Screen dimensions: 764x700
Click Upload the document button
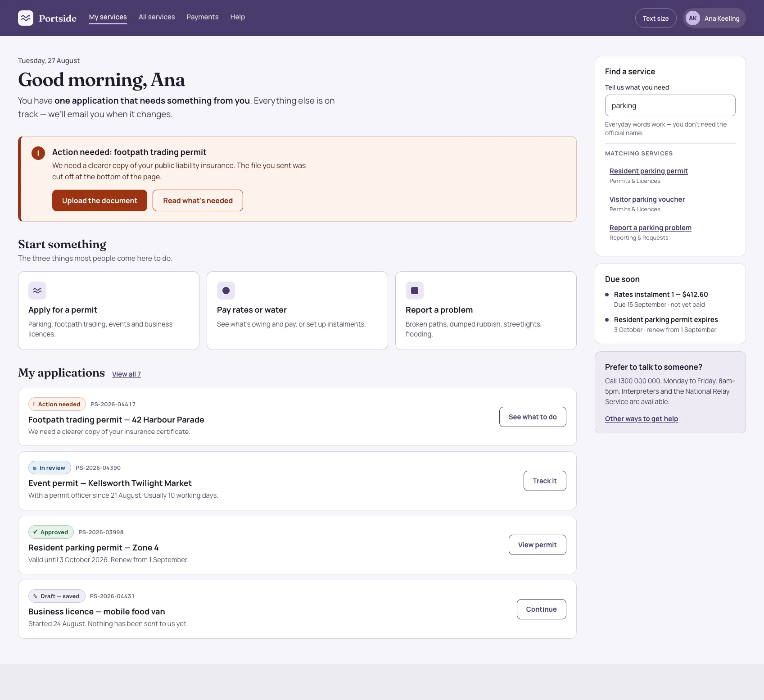point(99,200)
